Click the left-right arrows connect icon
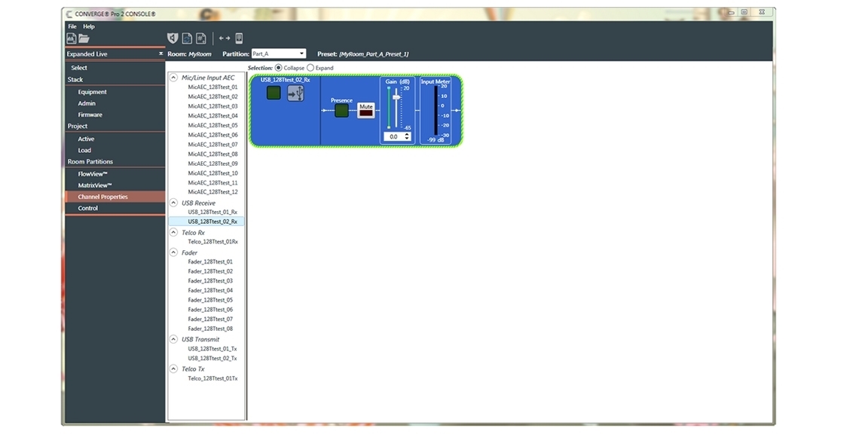 coord(225,38)
